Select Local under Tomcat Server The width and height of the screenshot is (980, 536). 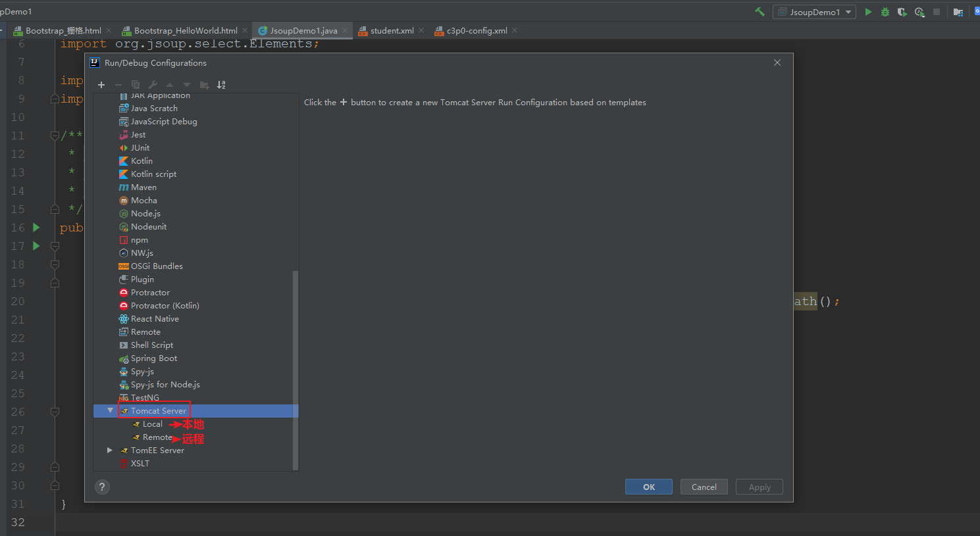point(152,424)
